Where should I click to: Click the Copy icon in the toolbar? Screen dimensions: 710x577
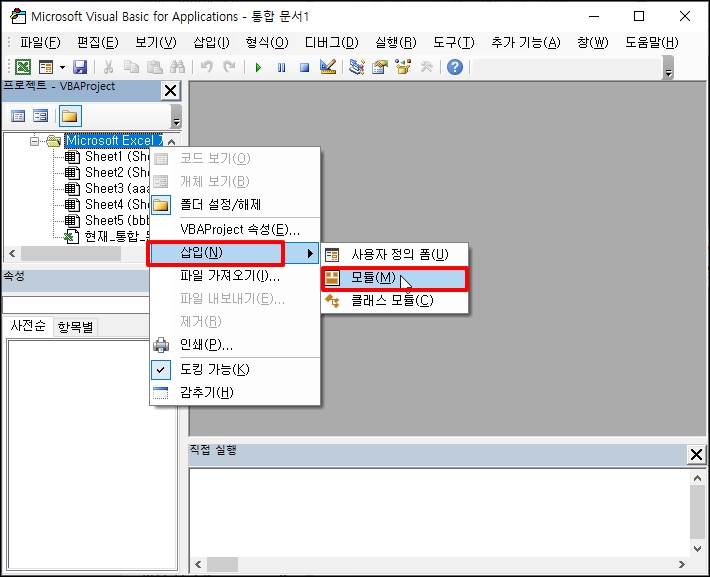131,67
